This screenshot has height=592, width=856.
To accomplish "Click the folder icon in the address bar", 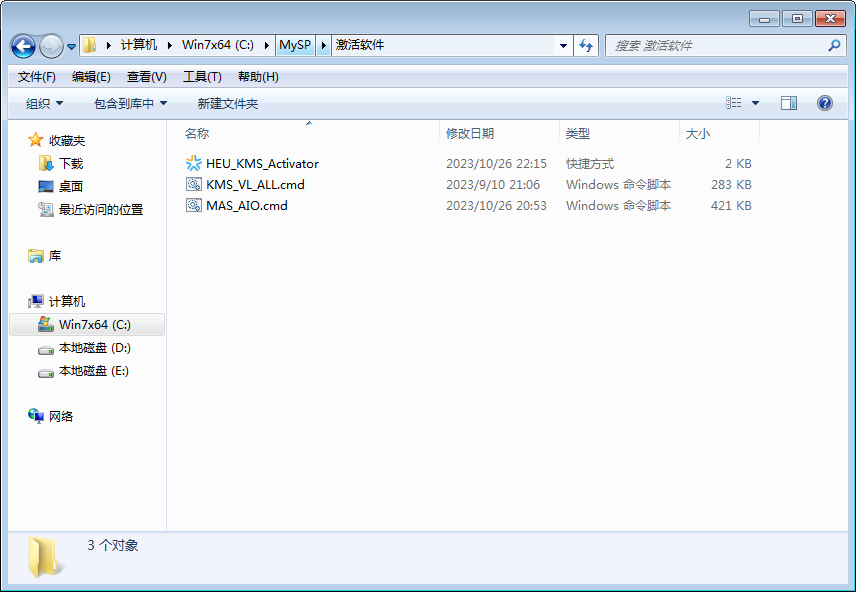I will (89, 45).
